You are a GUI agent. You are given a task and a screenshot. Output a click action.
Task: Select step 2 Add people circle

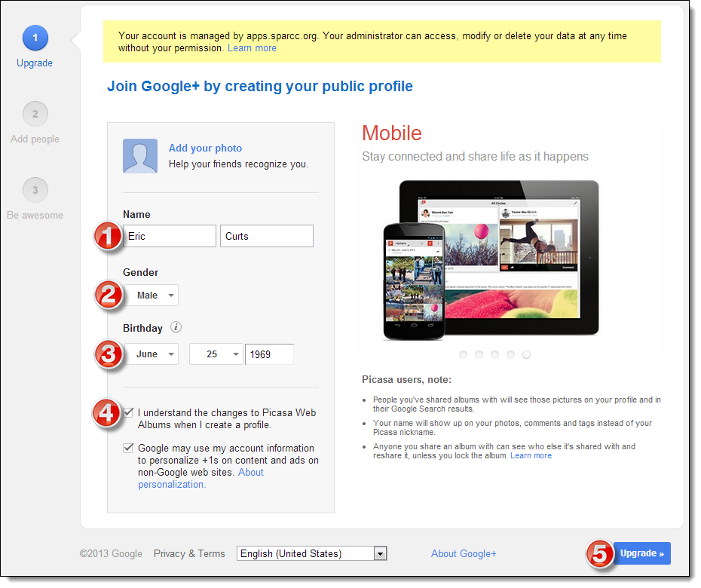35,114
